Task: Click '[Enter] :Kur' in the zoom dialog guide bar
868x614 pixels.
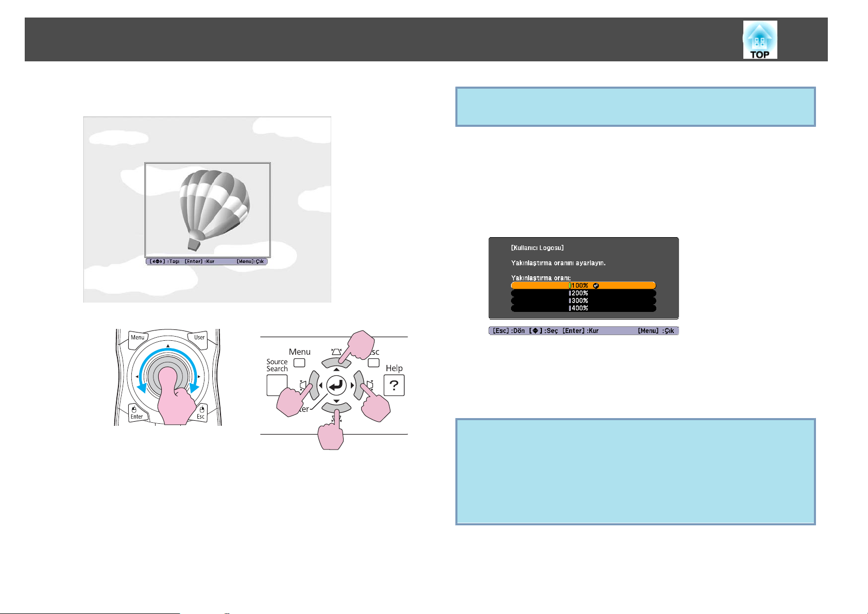Action: point(581,331)
